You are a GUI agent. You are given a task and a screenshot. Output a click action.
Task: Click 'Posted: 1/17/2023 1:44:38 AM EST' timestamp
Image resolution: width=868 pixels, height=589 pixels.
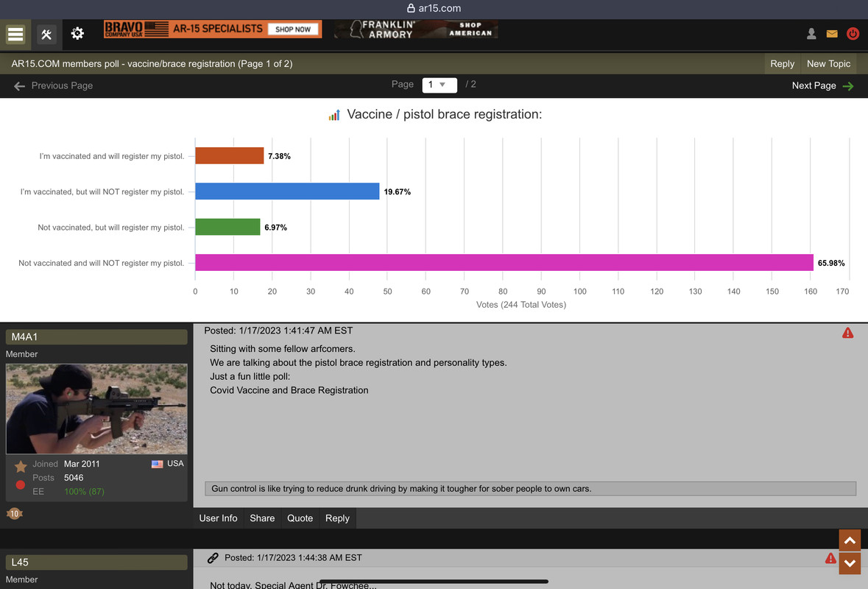(293, 557)
